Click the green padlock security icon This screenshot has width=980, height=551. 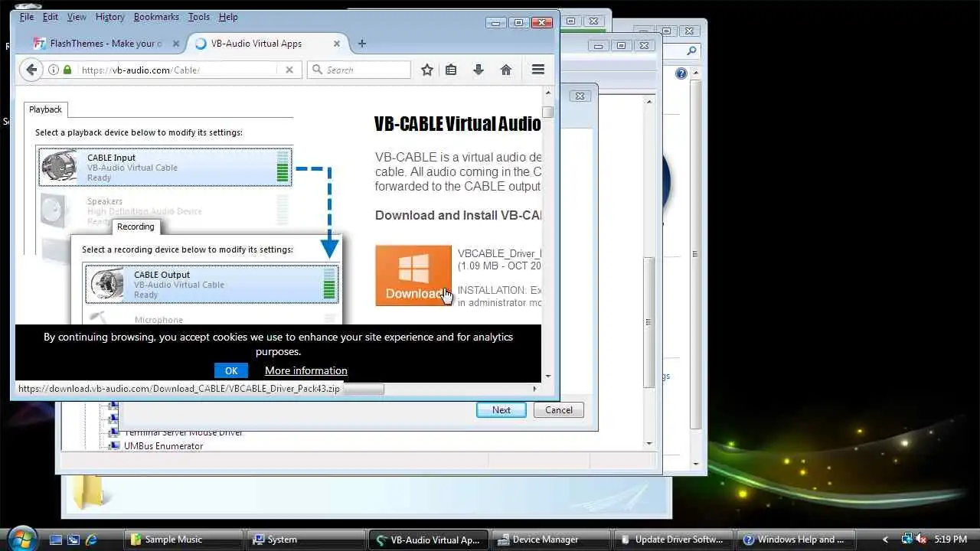coord(67,70)
